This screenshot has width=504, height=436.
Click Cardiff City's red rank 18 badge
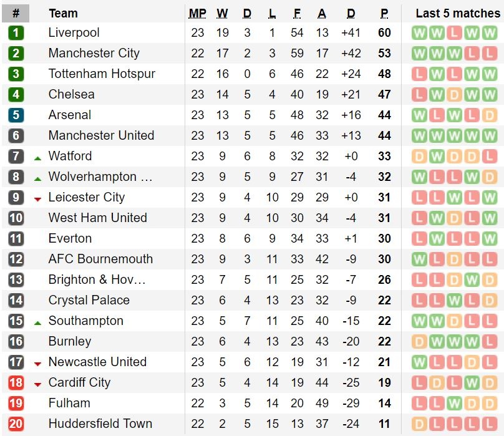tap(16, 383)
